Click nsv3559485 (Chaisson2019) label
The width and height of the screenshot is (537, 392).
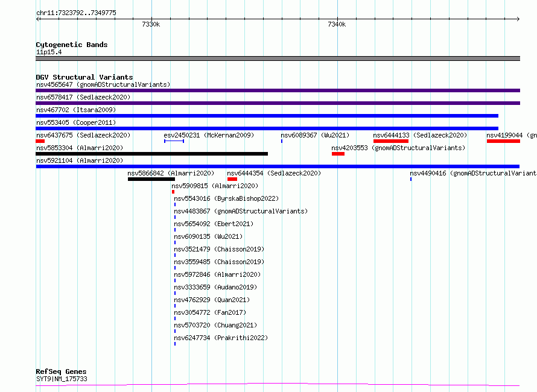[x=219, y=262]
